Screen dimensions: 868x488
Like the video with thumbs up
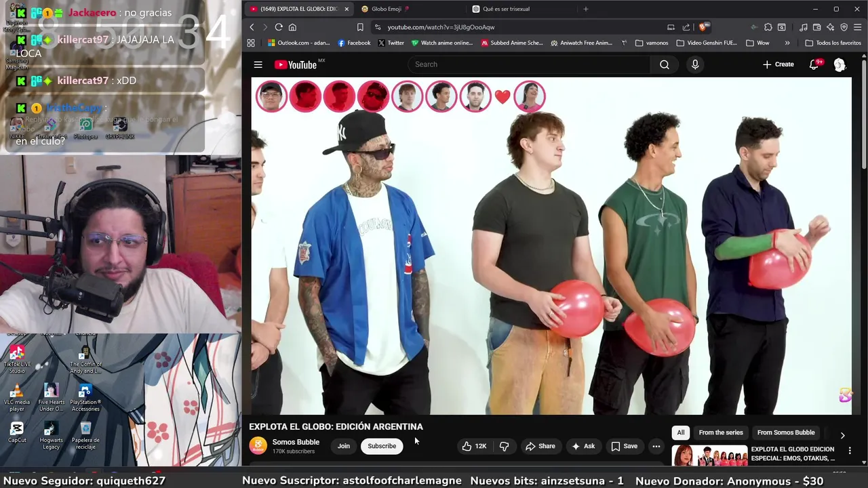coord(474,446)
